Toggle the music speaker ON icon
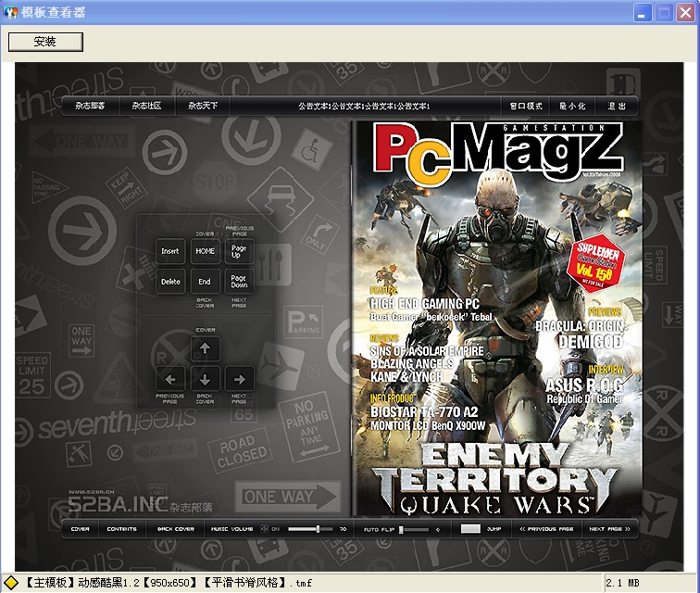Viewport: 700px width, 593px height. (265, 529)
